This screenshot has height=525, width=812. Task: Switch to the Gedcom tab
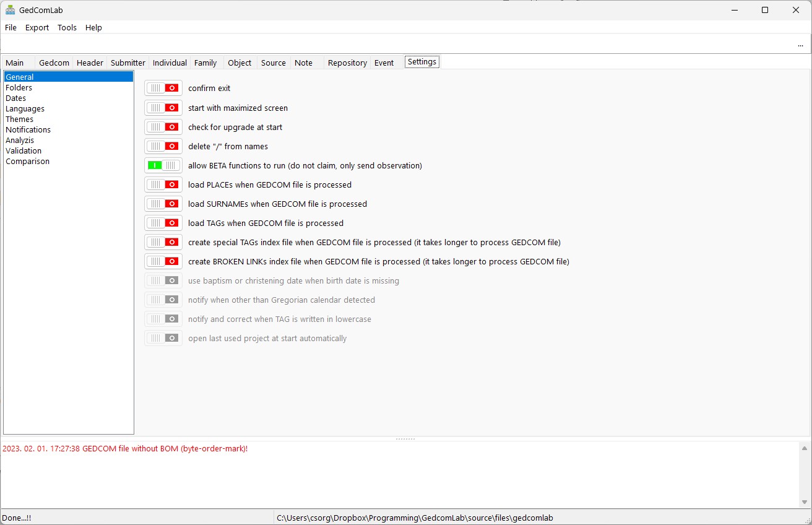[x=54, y=63]
